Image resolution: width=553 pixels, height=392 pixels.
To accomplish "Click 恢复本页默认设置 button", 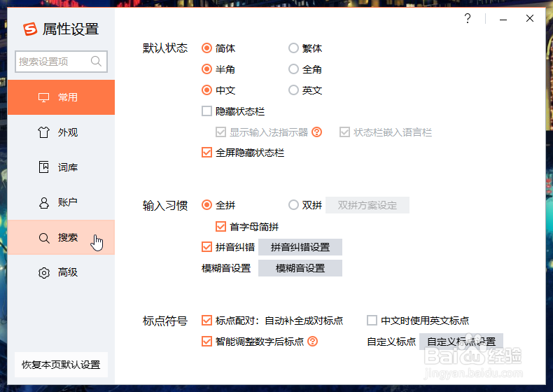I will 61,365.
